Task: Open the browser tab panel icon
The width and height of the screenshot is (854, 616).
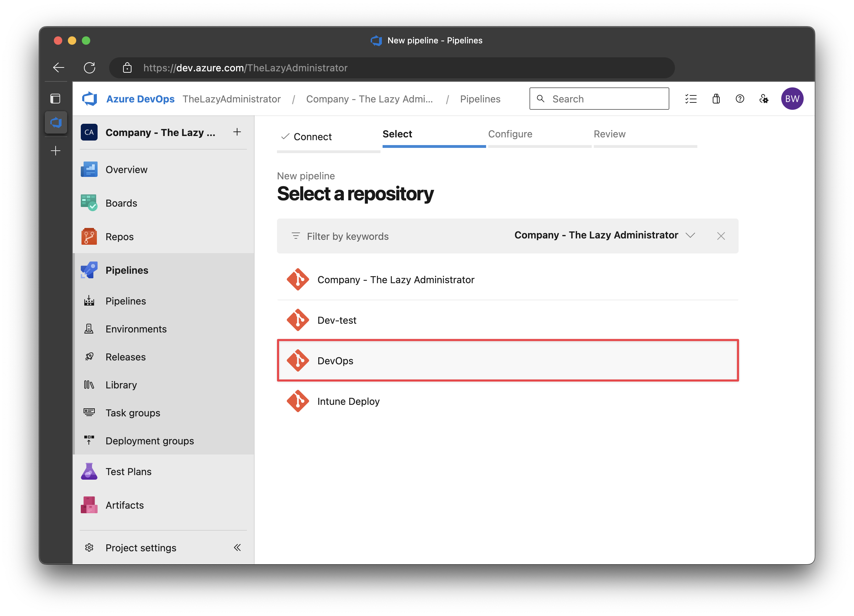Action: click(55, 99)
